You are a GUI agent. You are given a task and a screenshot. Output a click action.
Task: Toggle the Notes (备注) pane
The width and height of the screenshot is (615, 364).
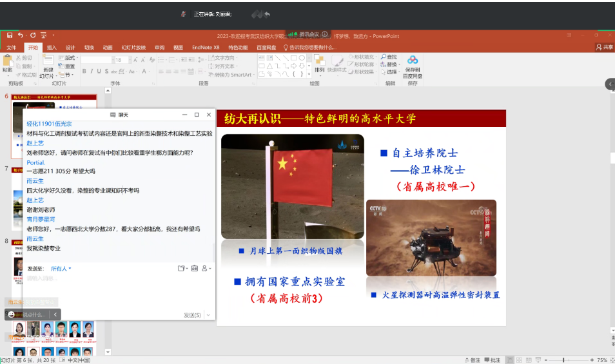[472, 360]
